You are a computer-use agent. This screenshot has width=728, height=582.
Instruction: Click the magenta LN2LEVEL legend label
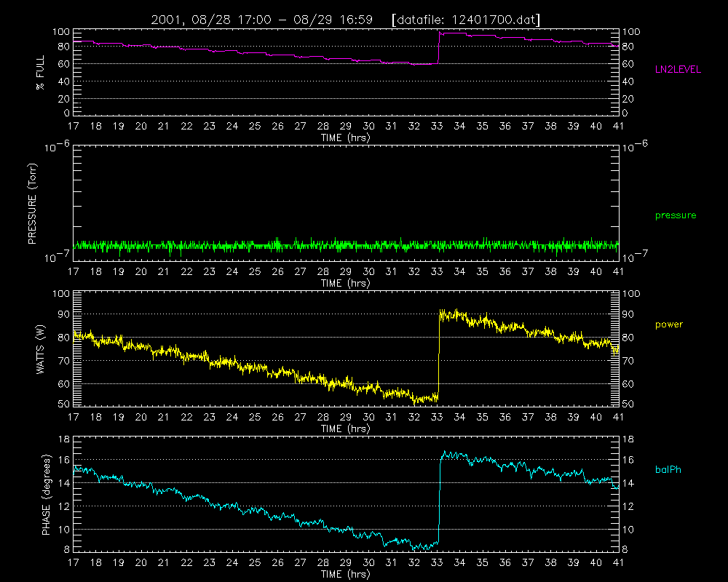pos(678,70)
